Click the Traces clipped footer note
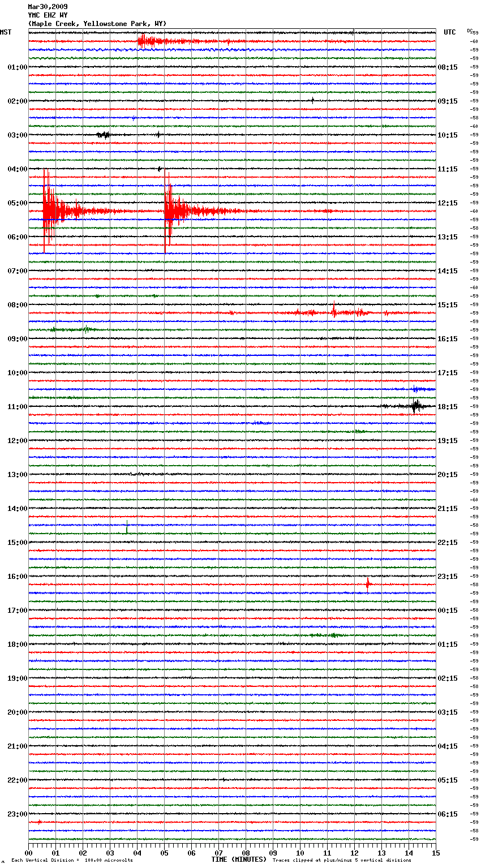Viewport: 481px width, 868px height. (x=342, y=861)
